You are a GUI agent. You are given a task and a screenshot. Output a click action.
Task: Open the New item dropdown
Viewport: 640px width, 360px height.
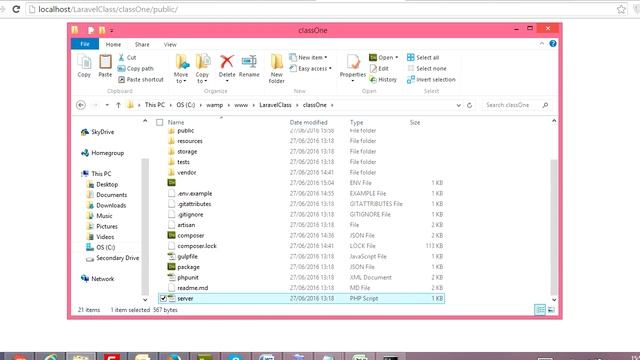309,58
